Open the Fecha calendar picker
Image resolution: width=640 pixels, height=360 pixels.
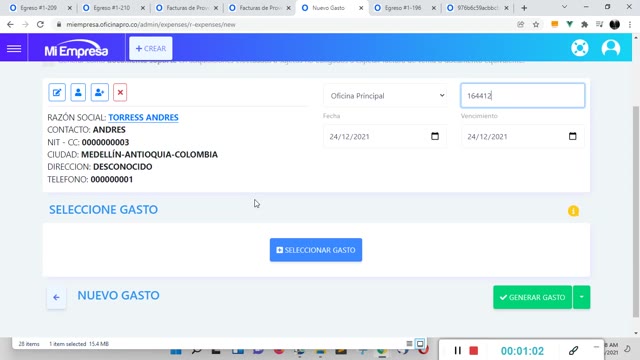pyautogui.click(x=435, y=136)
